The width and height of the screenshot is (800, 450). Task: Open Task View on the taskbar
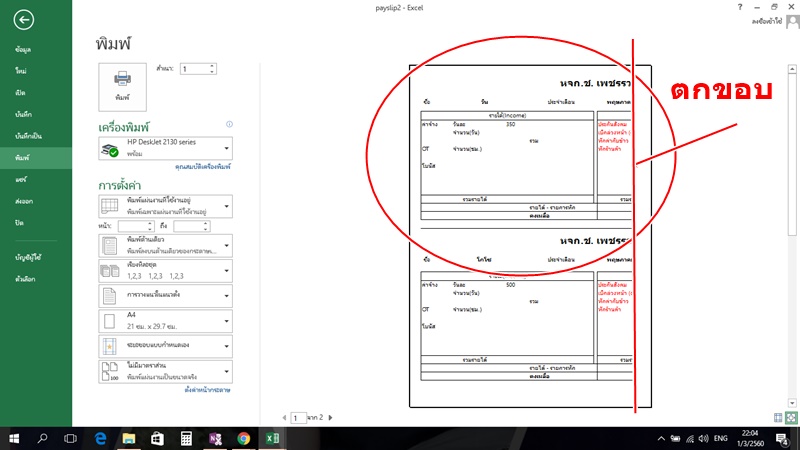[x=70, y=439]
